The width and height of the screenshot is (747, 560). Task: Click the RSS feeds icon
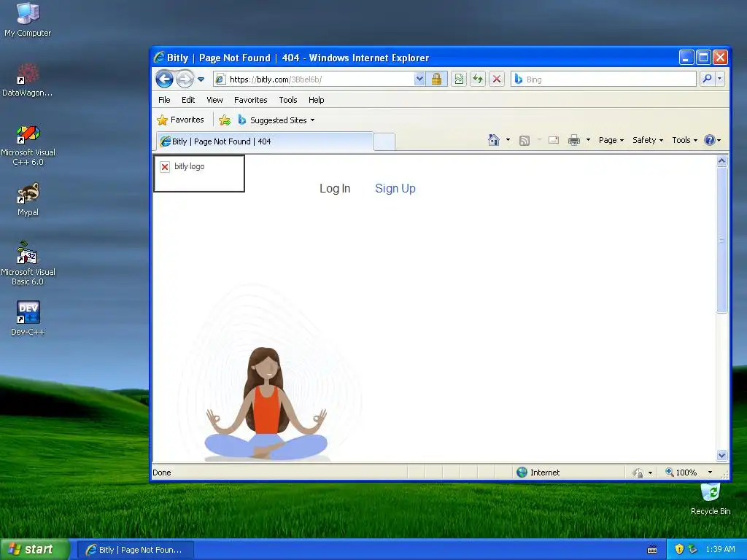pos(525,141)
